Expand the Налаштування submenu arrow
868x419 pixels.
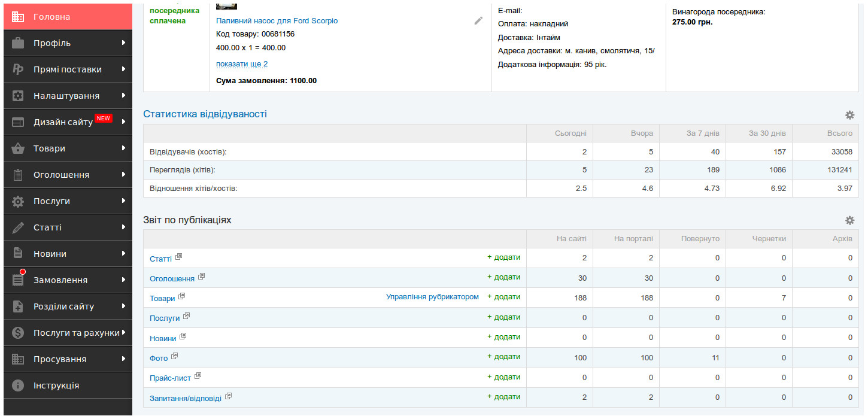(123, 96)
